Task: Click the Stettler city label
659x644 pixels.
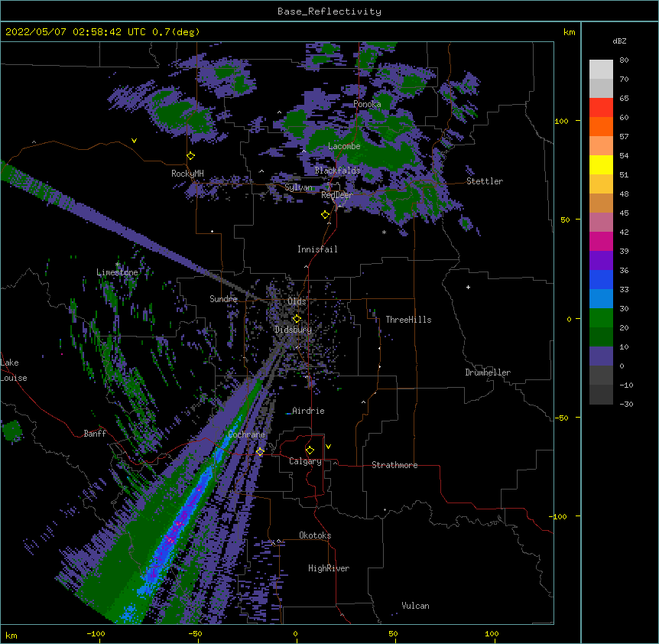Action: (484, 181)
